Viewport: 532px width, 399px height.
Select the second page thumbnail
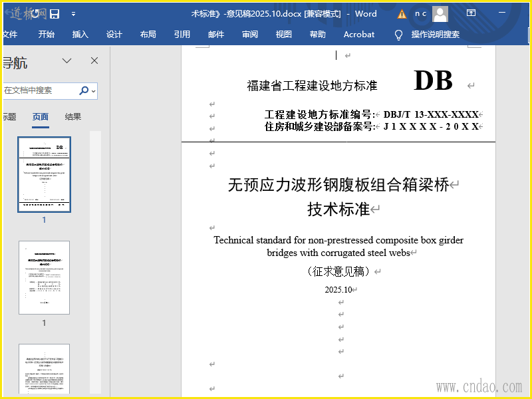[x=45, y=277]
